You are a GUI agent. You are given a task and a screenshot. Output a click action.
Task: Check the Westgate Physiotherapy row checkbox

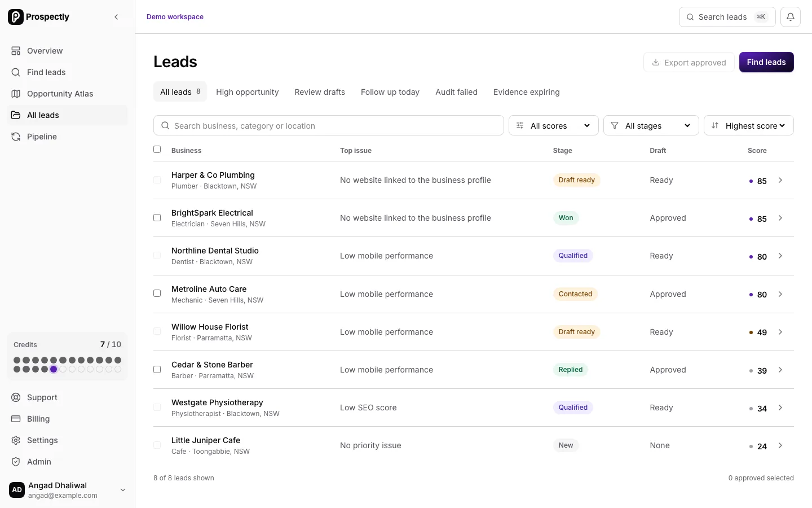157,407
